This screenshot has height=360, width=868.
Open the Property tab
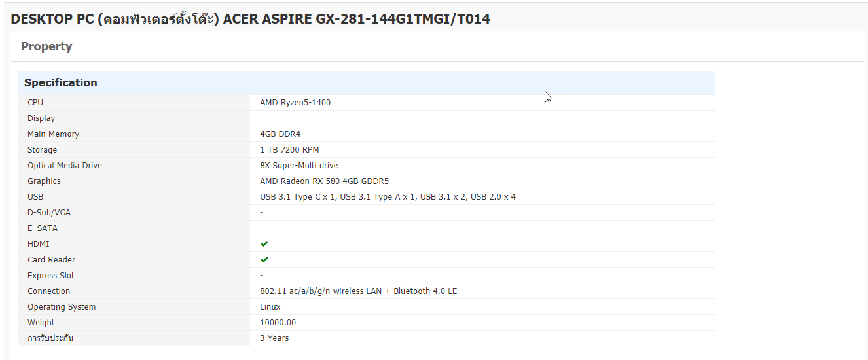tap(46, 46)
